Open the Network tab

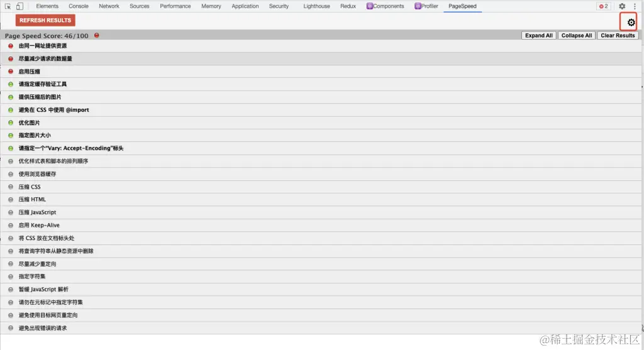coord(109,6)
